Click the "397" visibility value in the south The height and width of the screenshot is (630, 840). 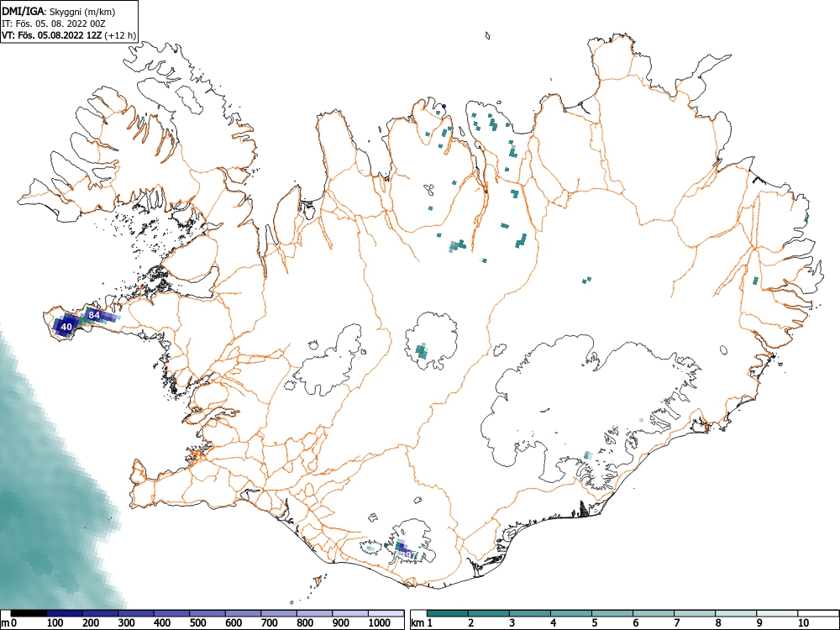(407, 555)
